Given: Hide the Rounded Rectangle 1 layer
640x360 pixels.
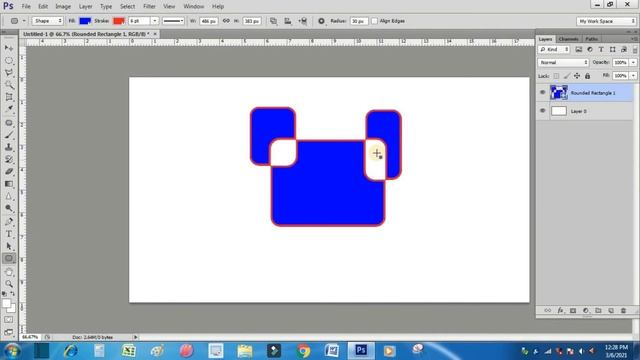Looking at the screenshot, I should click(542, 93).
